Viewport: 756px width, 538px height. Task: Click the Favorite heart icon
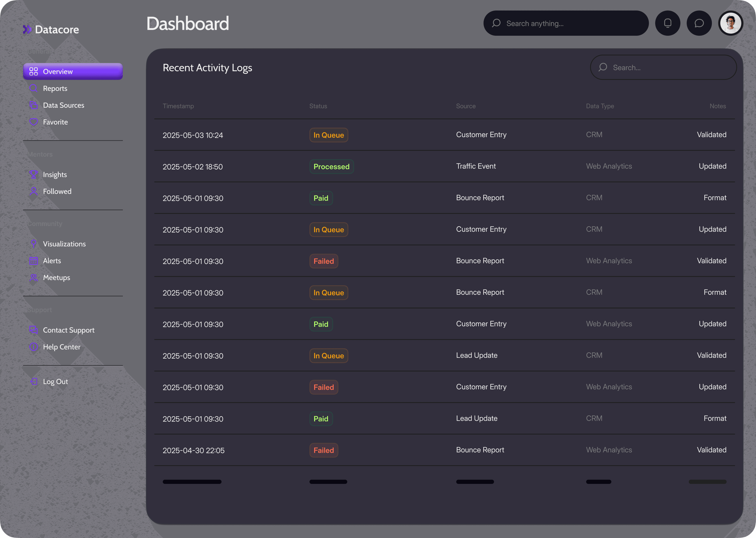(33, 122)
